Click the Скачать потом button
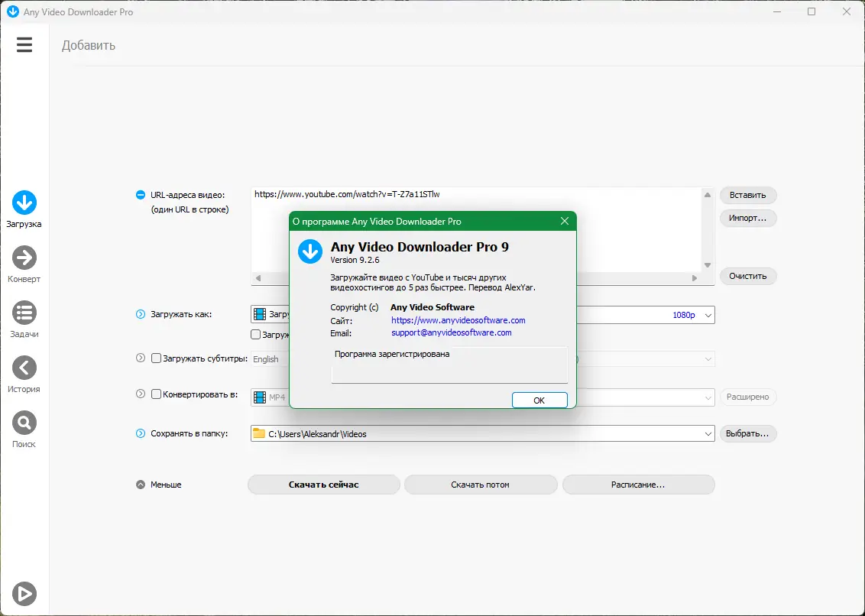This screenshot has width=865, height=616. click(481, 485)
